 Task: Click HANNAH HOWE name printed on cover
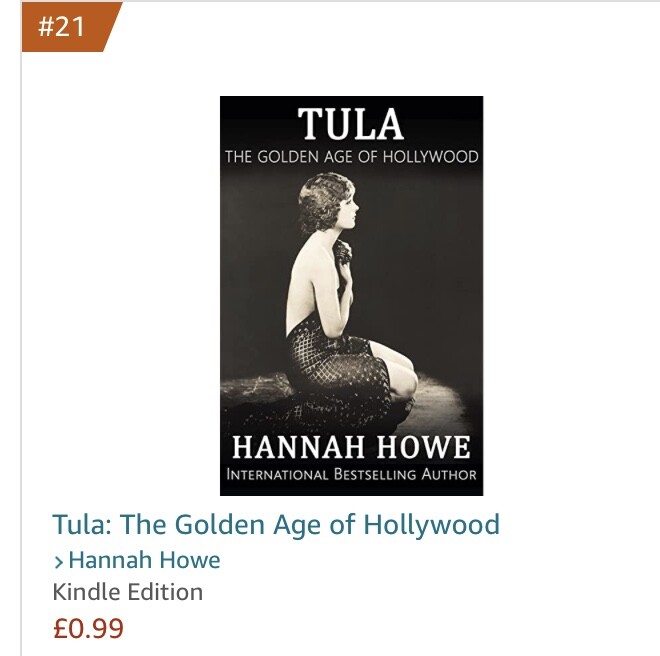click(x=351, y=447)
